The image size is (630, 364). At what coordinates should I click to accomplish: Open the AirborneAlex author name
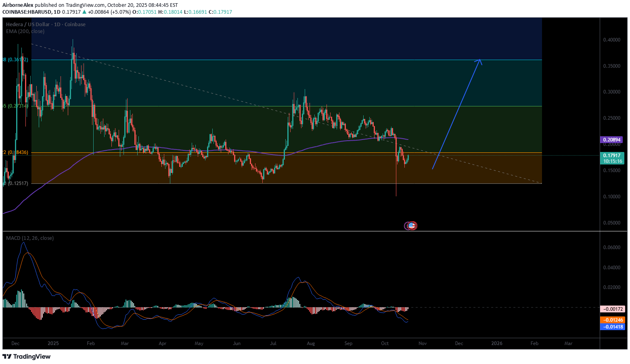tap(18, 5)
